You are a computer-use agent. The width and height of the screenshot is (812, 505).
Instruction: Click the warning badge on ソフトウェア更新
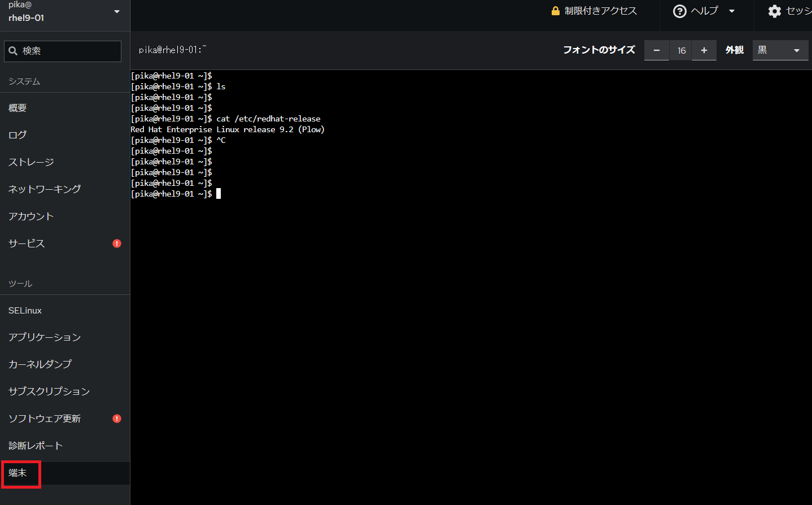pos(116,418)
